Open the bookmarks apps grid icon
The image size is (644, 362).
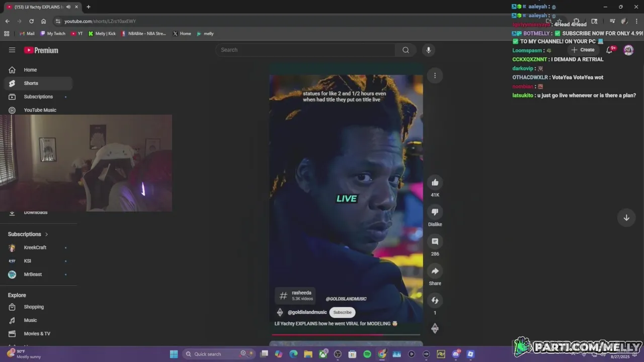(x=7, y=34)
